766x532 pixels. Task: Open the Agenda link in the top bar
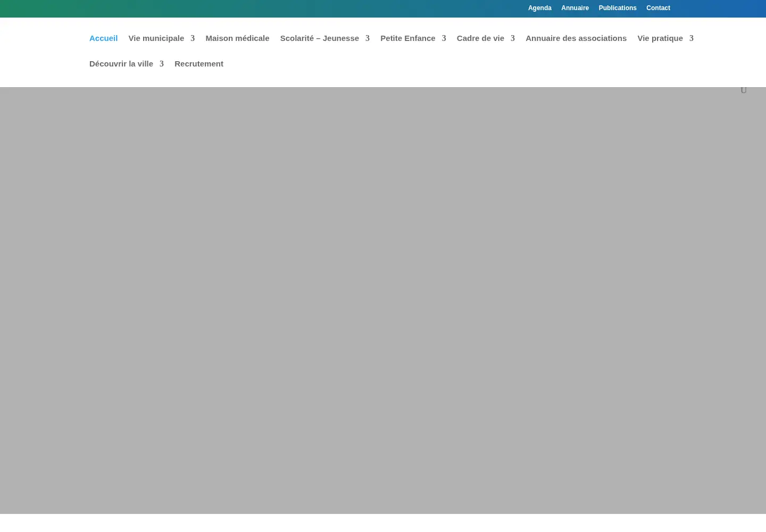(x=539, y=8)
